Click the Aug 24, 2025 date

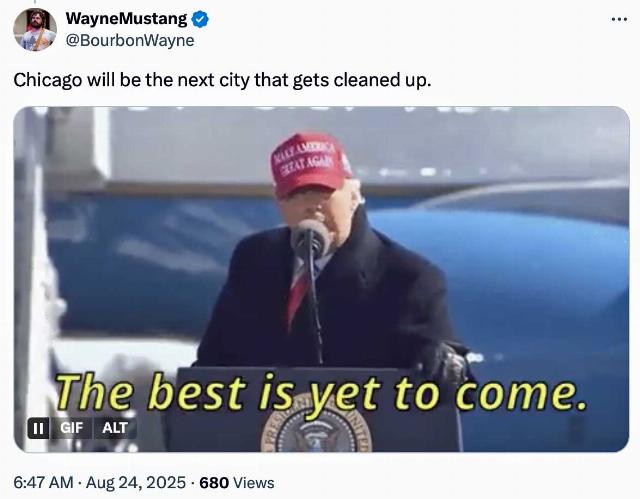pyautogui.click(x=136, y=483)
